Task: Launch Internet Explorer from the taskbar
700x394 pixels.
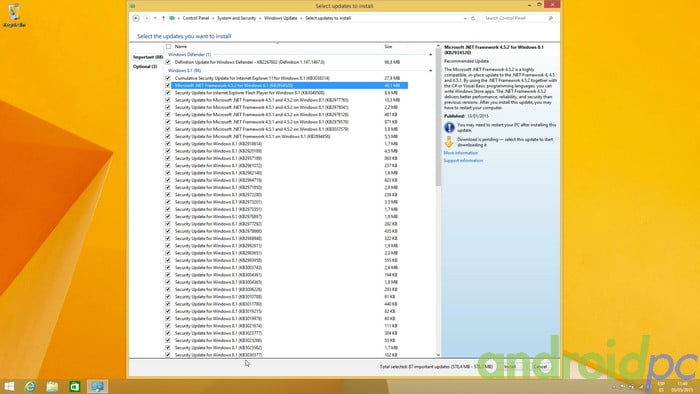Action: [x=30, y=386]
